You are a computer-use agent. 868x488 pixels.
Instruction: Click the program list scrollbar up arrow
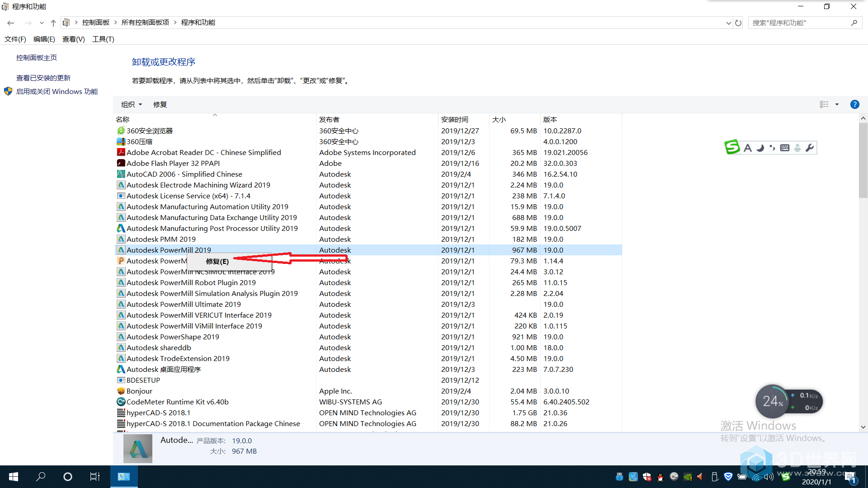tap(863, 118)
